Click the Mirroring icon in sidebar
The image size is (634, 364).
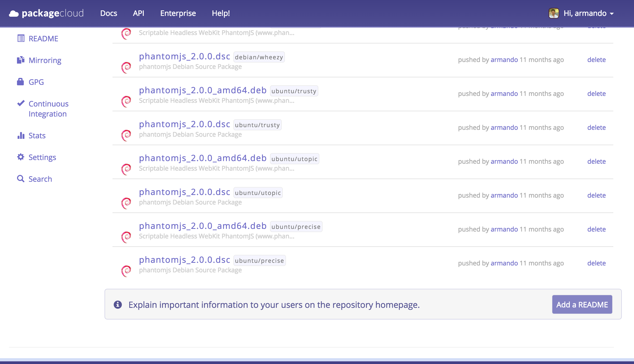[21, 60]
